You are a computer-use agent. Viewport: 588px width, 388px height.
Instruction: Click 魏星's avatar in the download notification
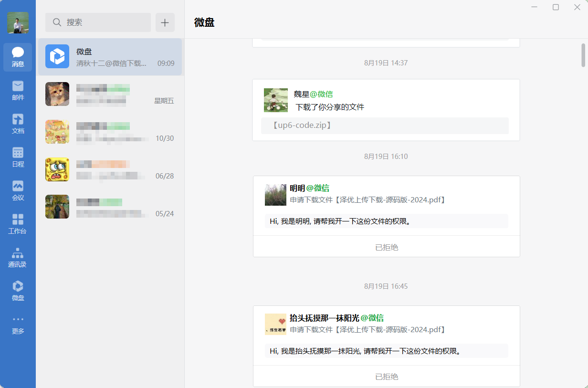[x=276, y=100]
